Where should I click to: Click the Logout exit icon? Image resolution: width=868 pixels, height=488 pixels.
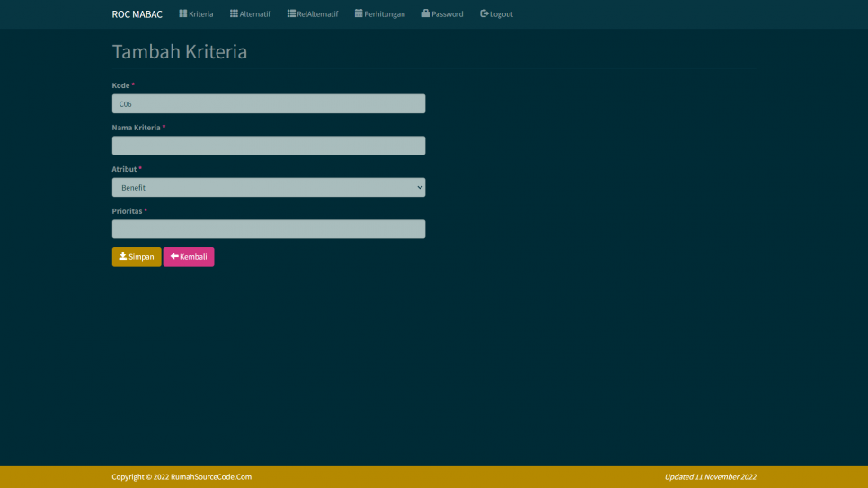pos(484,13)
